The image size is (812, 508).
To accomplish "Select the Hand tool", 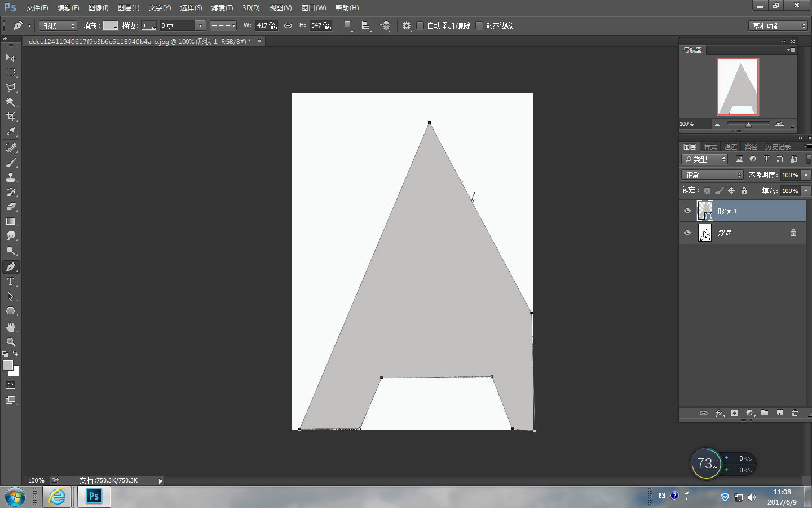I will [x=11, y=327].
